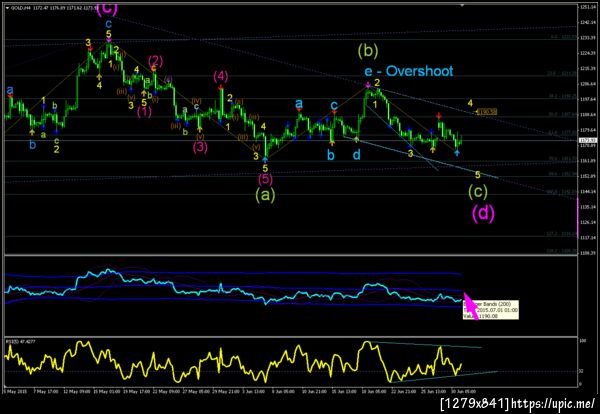The height and width of the screenshot is (414, 600).
Task: Click the 1135.14 price axis value
Action: coord(587,207)
